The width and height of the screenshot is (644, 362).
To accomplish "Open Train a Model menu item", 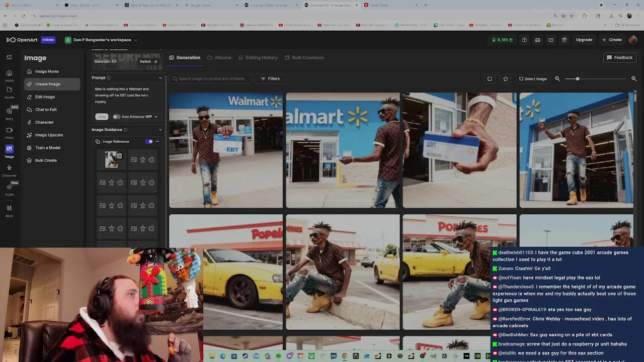I will point(52,147).
